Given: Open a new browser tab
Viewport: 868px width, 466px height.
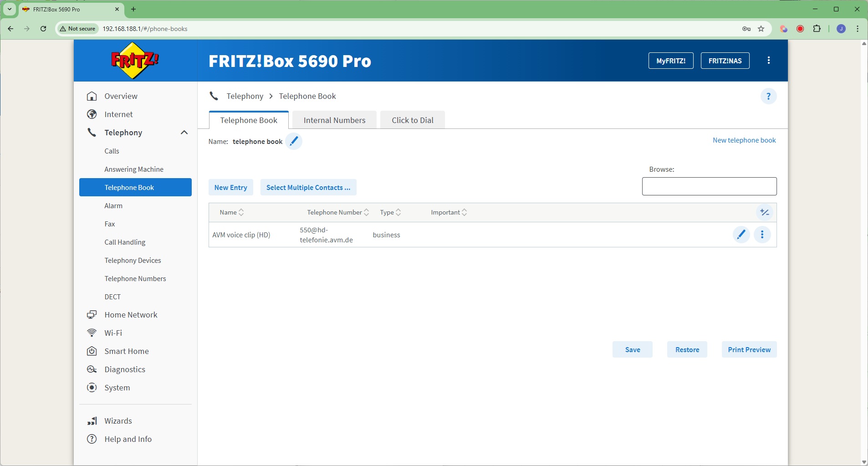Looking at the screenshot, I should click(133, 9).
